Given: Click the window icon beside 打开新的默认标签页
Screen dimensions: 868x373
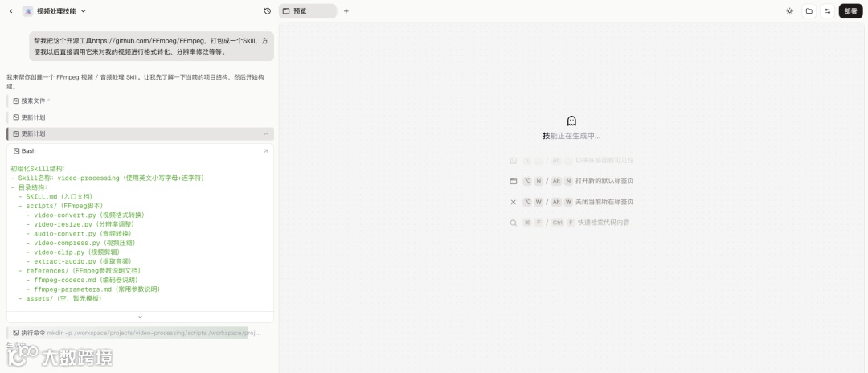Looking at the screenshot, I should tap(513, 181).
